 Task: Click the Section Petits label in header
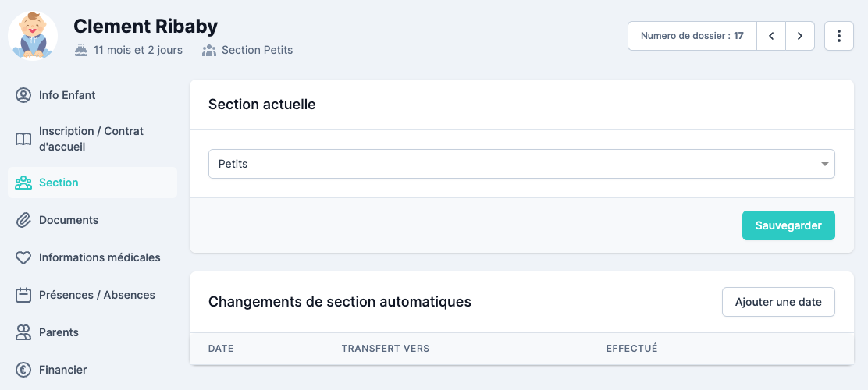coord(257,50)
